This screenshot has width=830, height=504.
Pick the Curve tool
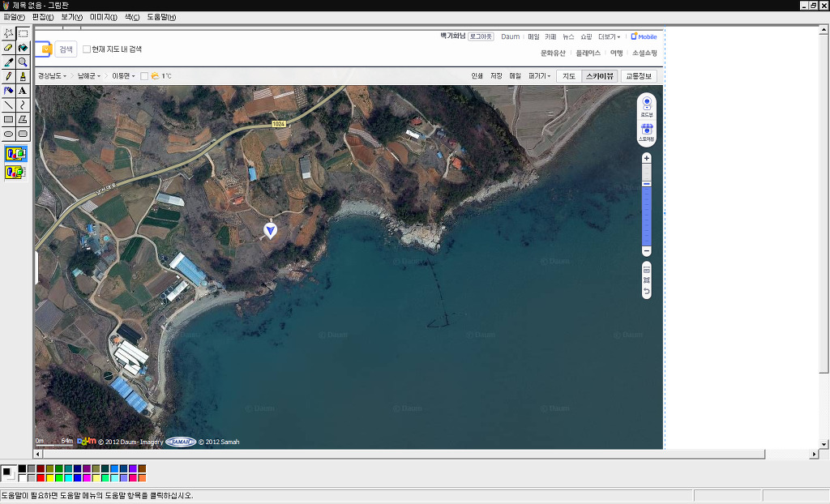[x=23, y=105]
